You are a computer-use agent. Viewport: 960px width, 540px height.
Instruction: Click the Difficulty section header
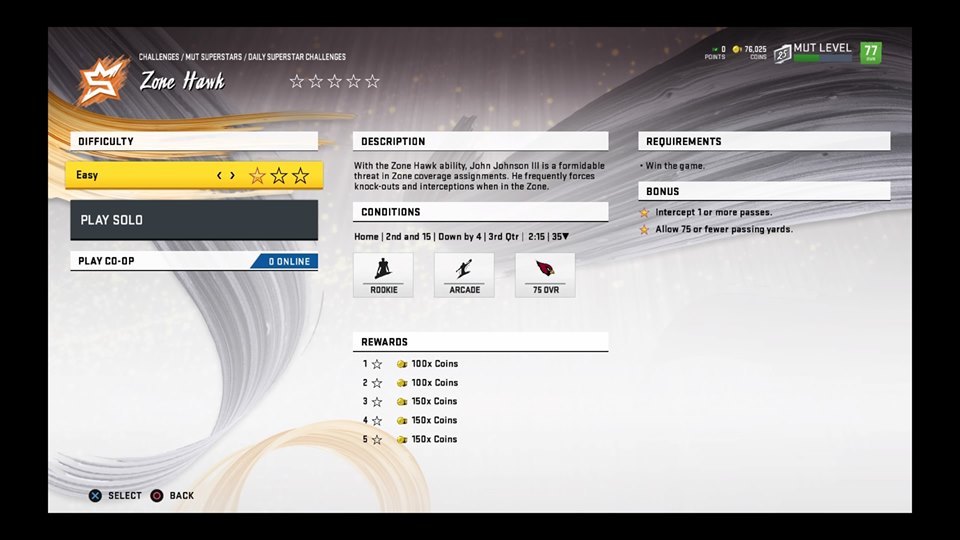[194, 141]
